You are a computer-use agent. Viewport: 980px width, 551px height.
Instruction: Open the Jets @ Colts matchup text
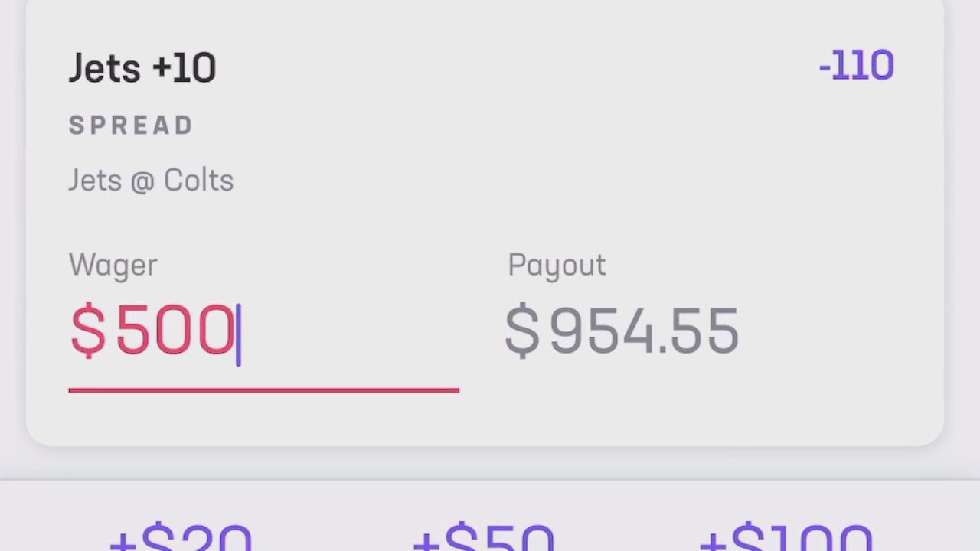[x=151, y=181]
